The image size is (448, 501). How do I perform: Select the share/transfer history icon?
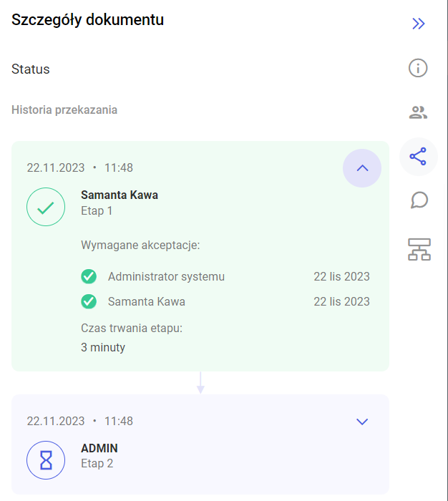(418, 157)
